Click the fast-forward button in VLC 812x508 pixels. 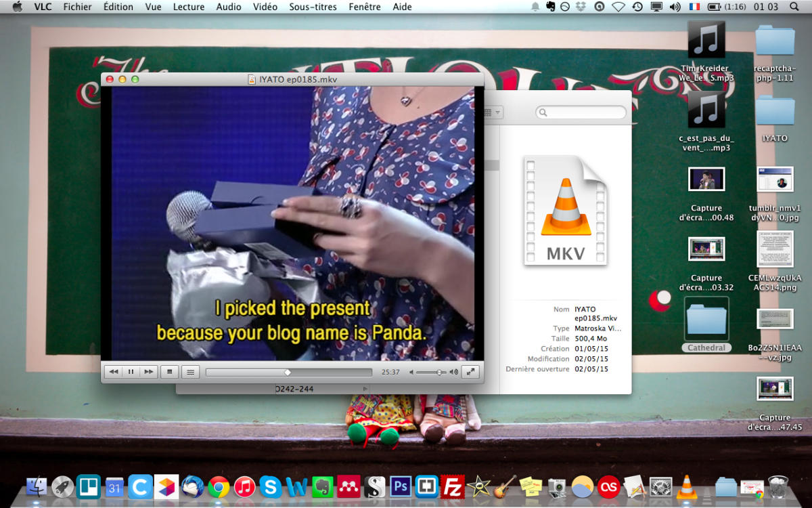pyautogui.click(x=149, y=372)
